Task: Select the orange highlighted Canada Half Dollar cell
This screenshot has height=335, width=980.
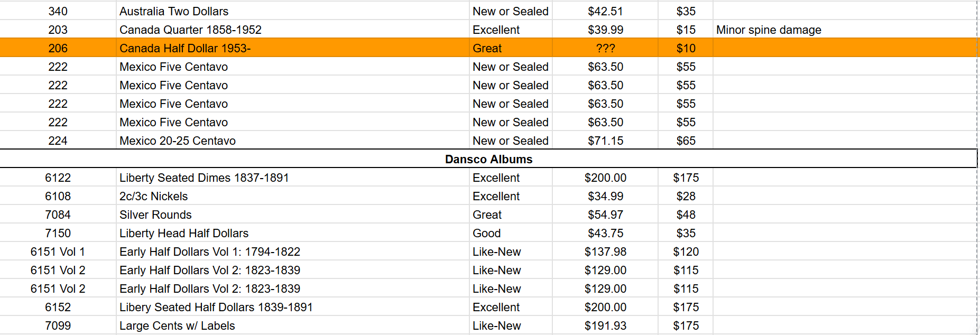Action: point(292,48)
